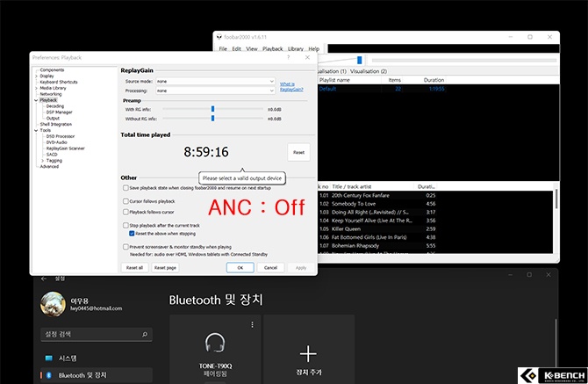588x384 pixels.
Task: Expand the Display tree node
Action: (36, 76)
